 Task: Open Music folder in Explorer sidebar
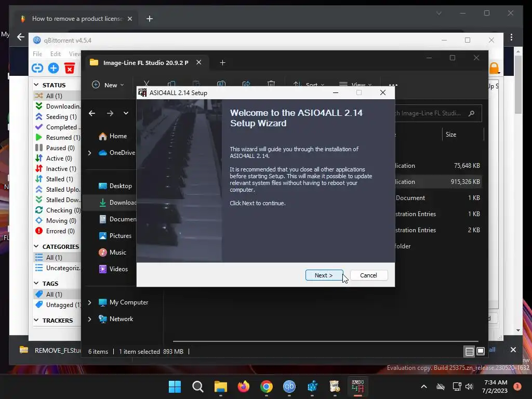[112, 252]
